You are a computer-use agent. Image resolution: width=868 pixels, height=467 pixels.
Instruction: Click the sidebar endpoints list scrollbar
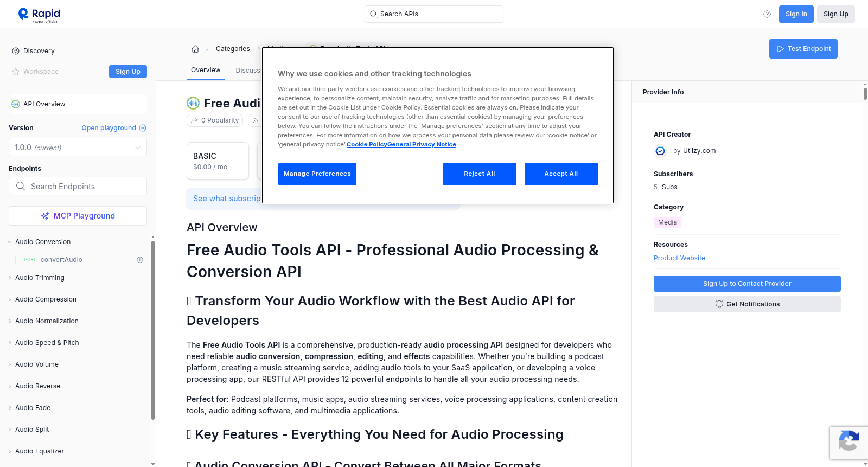153,331
